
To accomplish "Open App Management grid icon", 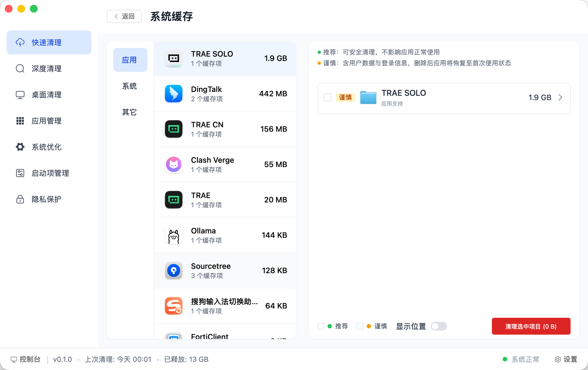I will tap(20, 121).
